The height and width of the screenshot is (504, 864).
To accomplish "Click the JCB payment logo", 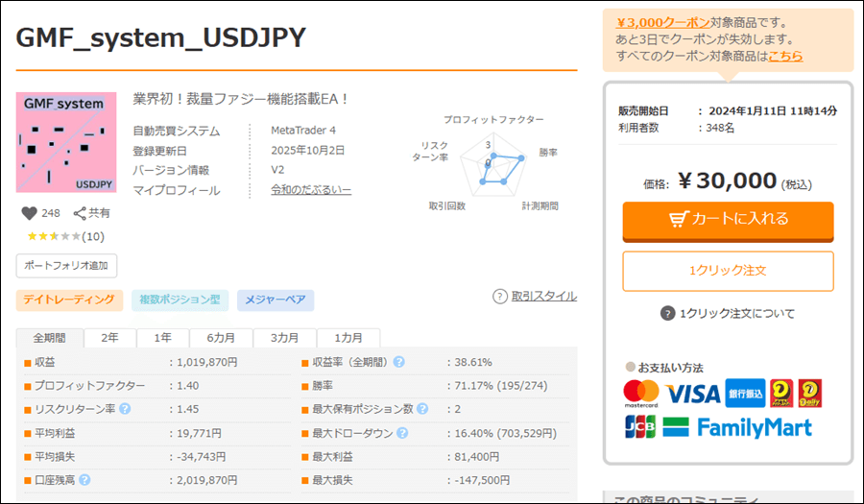I will pos(640,427).
